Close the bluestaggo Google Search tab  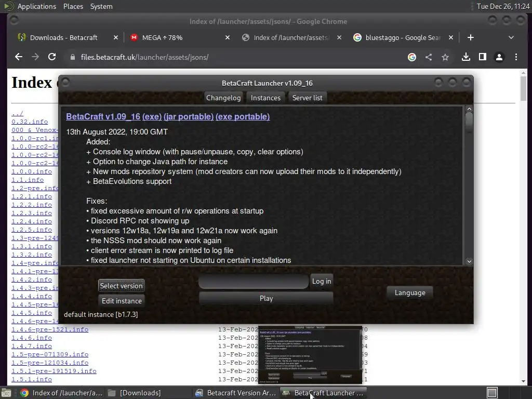point(451,37)
